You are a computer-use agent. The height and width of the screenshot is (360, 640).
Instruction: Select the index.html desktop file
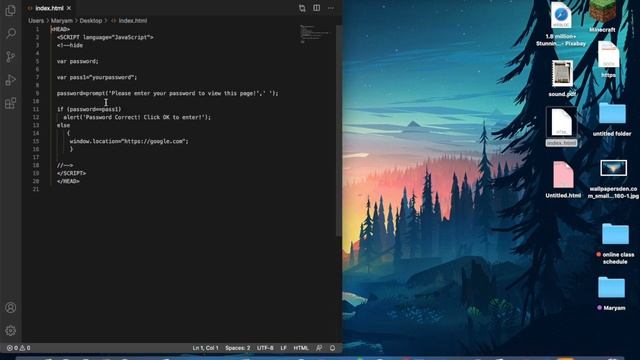[x=561, y=127]
